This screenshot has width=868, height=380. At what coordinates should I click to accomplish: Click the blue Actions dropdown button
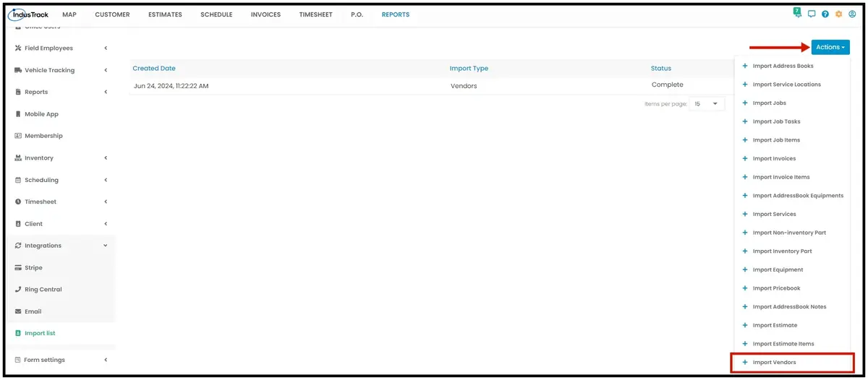[830, 47]
